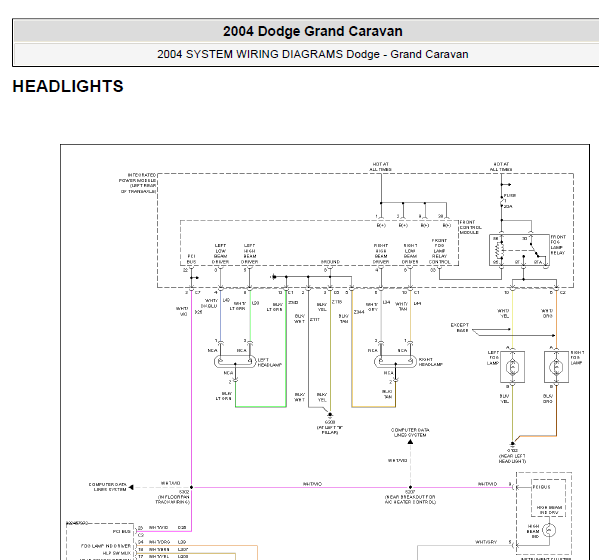Click the 'INTEGRATED POWER MODULE' label

[x=138, y=183]
